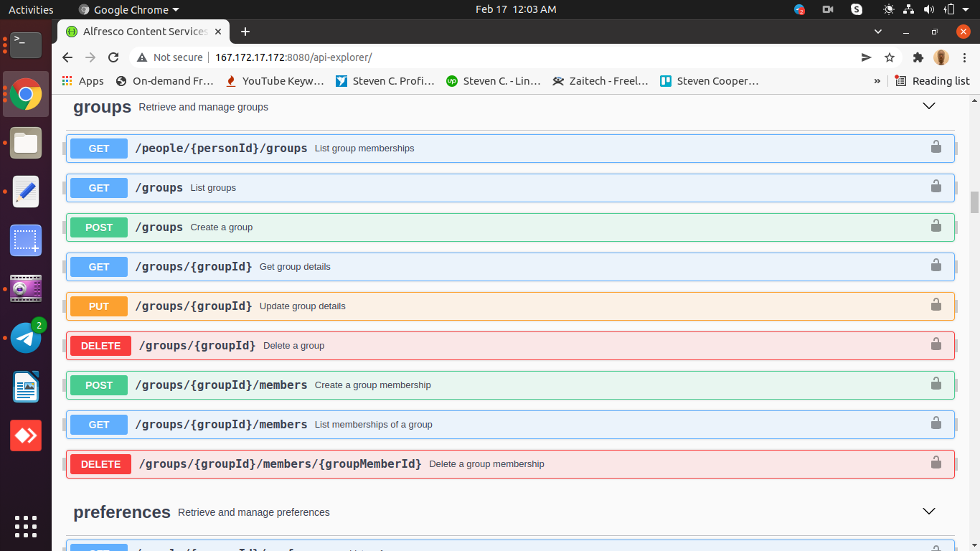
Task: Click lock icon on Delete a group row
Action: 936,344
